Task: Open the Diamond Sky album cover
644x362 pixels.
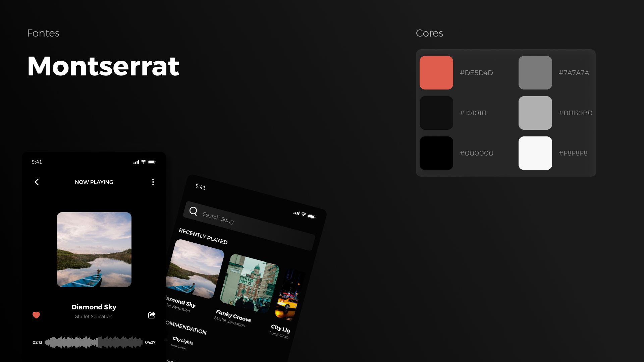Action: [94, 249]
